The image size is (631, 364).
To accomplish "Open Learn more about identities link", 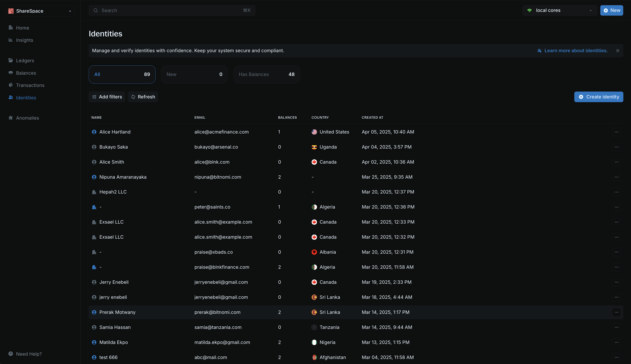I will 576,50.
